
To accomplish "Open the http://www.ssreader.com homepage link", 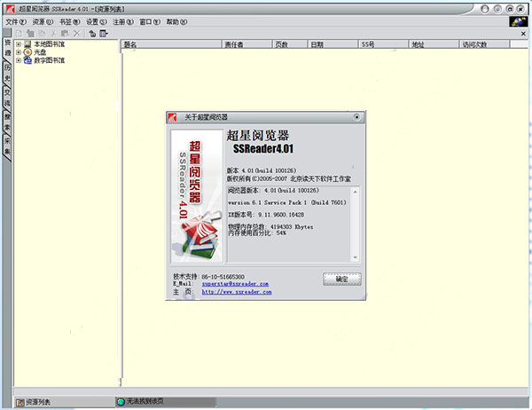I will point(237,292).
